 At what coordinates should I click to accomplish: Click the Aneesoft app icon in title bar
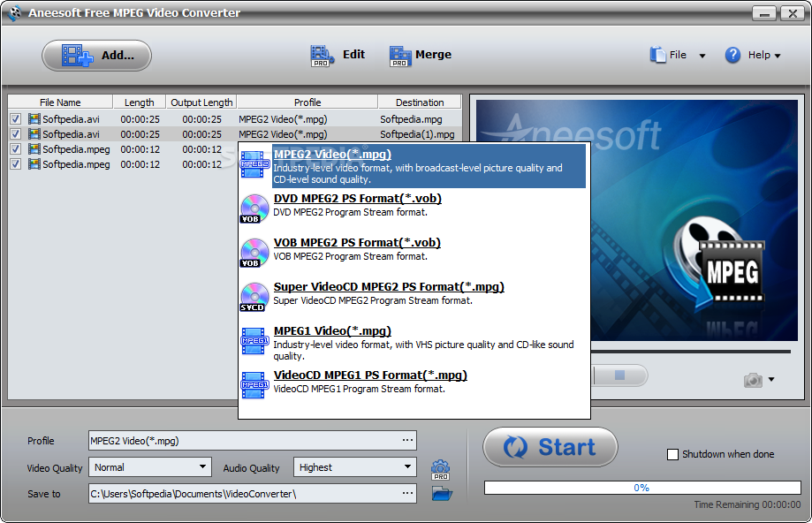click(14, 12)
